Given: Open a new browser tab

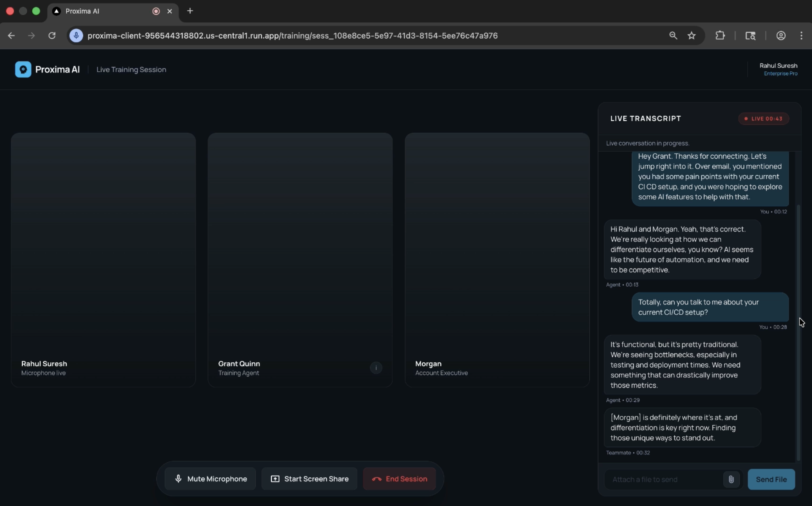Looking at the screenshot, I should tap(190, 11).
